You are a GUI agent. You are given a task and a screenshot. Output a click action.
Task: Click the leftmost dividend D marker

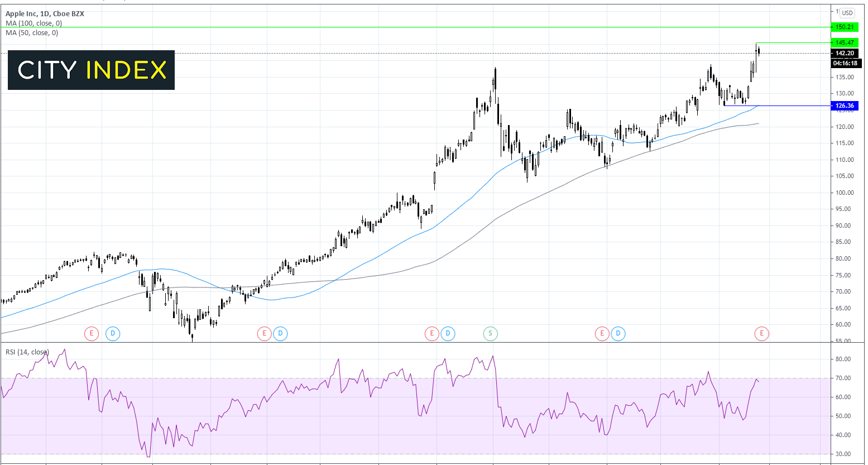pos(113,334)
